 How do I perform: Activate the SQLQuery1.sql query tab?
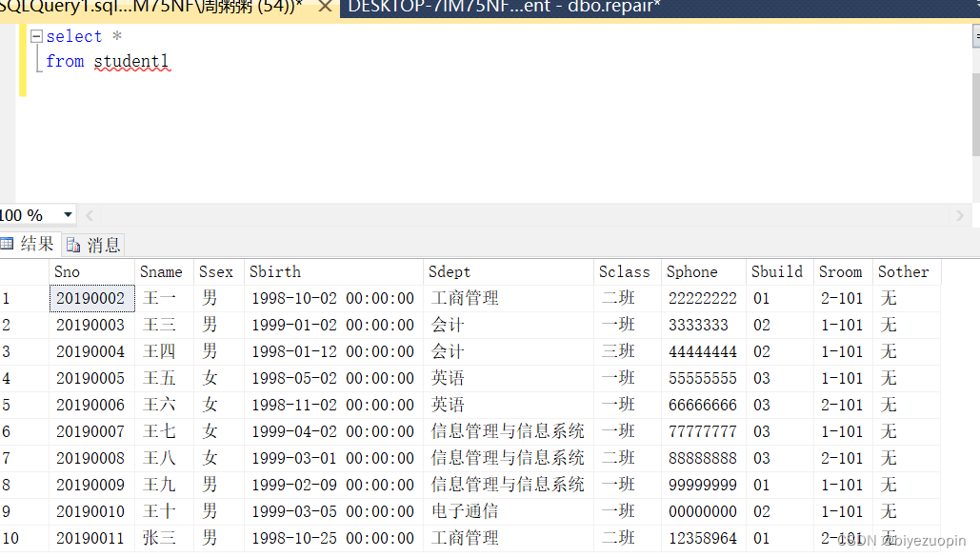point(151,7)
